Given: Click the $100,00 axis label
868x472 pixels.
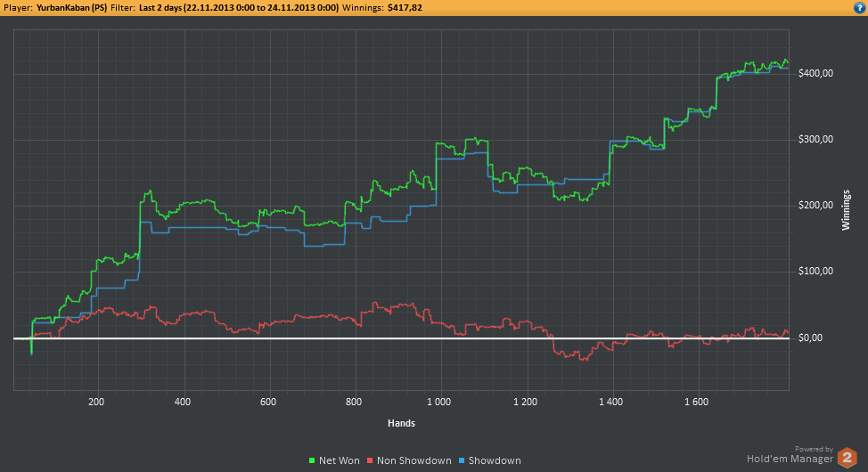Looking at the screenshot, I should (815, 271).
